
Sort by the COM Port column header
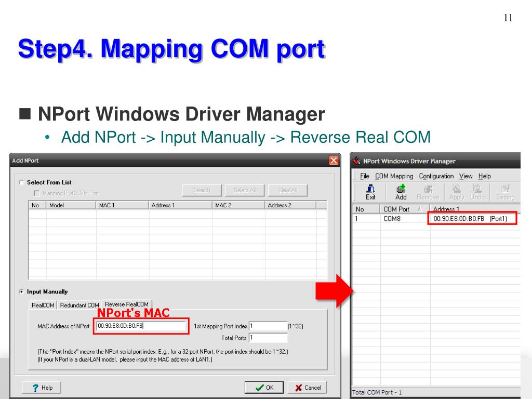pos(405,209)
